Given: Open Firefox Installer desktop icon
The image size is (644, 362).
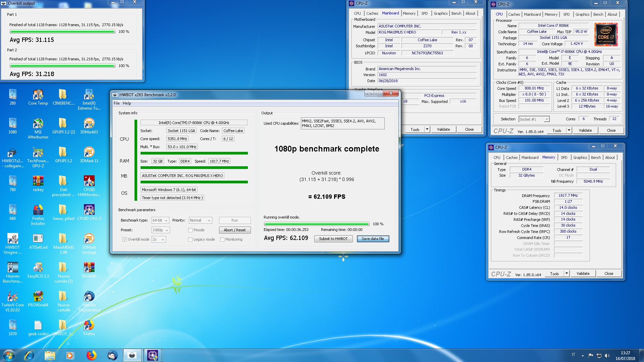Looking at the screenshot, I should pos(38,215).
